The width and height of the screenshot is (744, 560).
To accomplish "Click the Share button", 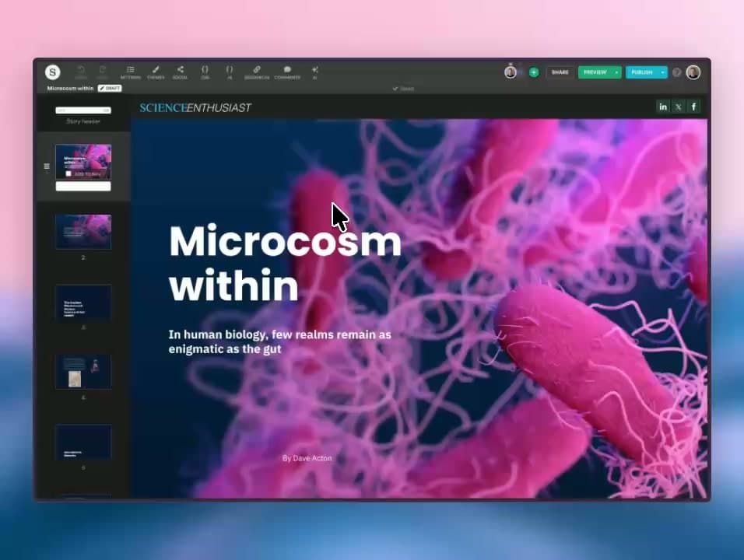I will 560,72.
